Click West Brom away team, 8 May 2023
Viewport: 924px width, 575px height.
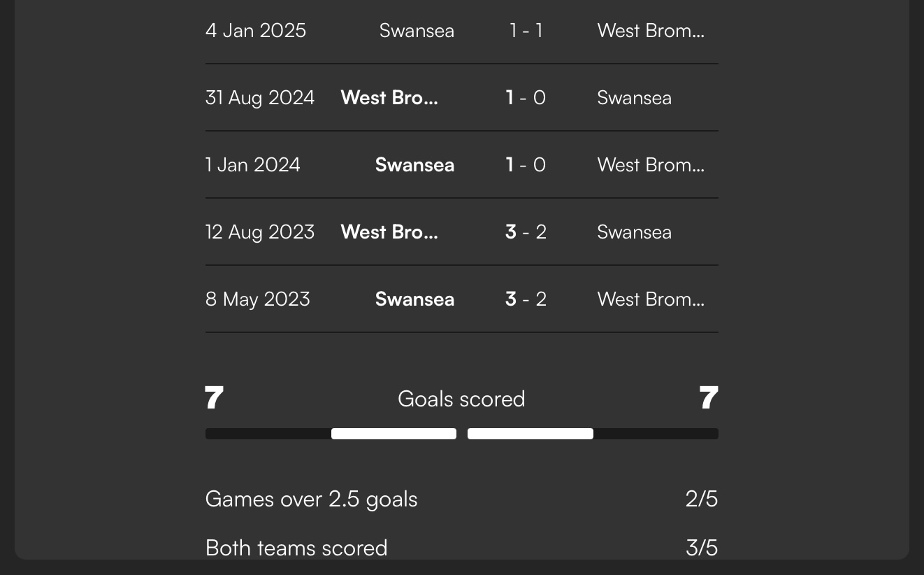(651, 299)
